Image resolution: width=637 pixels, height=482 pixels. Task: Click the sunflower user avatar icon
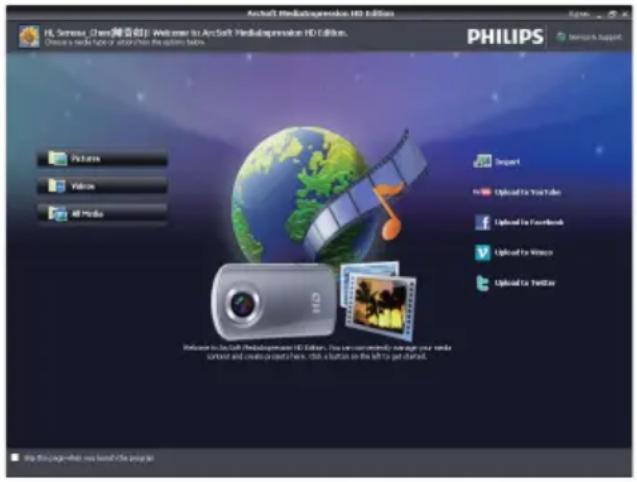click(29, 37)
